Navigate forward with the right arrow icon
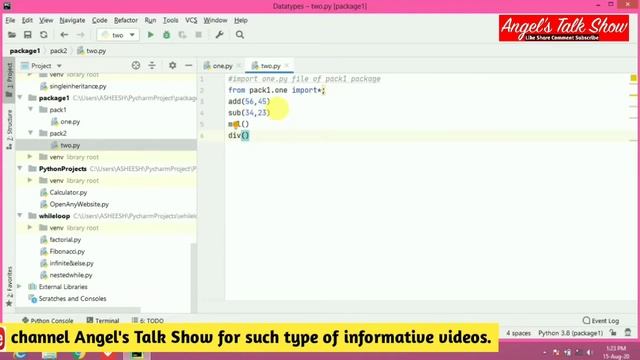Viewport: 640px width, 360px height. [80, 35]
